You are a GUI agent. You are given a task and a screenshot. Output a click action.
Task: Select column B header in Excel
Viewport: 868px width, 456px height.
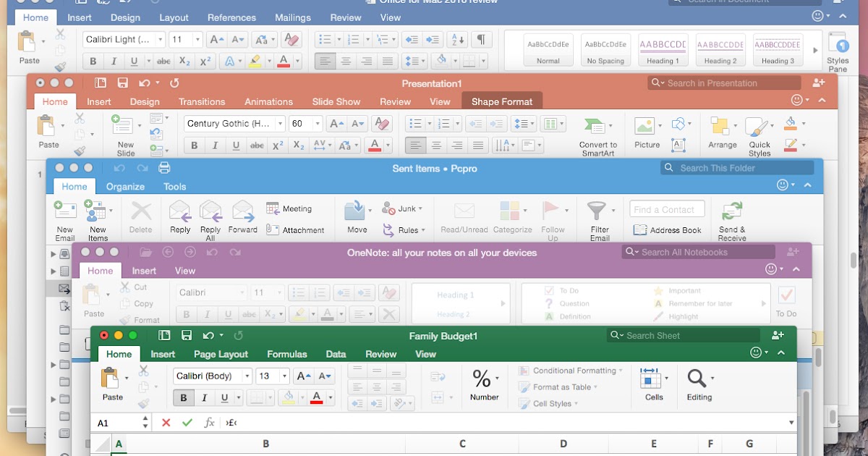click(266, 444)
